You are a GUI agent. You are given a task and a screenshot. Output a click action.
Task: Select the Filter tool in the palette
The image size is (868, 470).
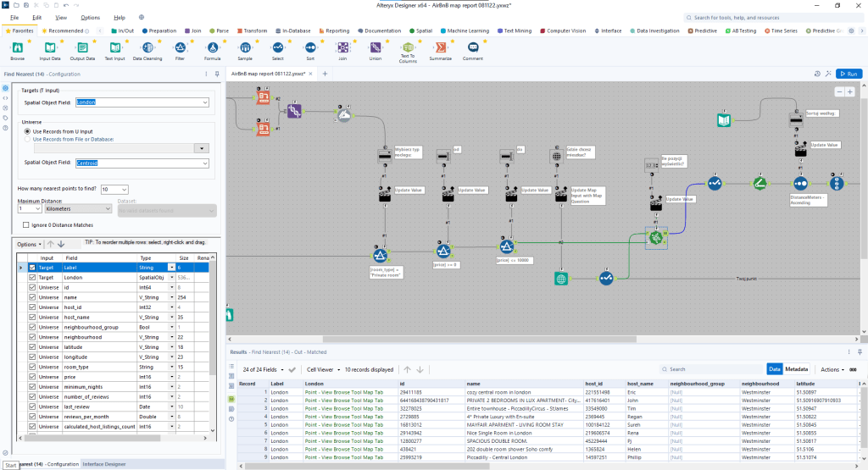click(180, 48)
